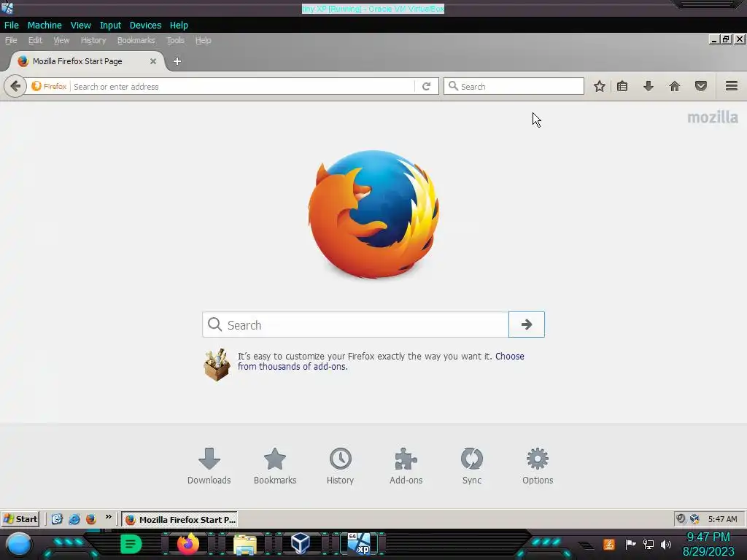Show your bookmarks list toolbar icon
The width and height of the screenshot is (747, 560).
click(x=622, y=86)
